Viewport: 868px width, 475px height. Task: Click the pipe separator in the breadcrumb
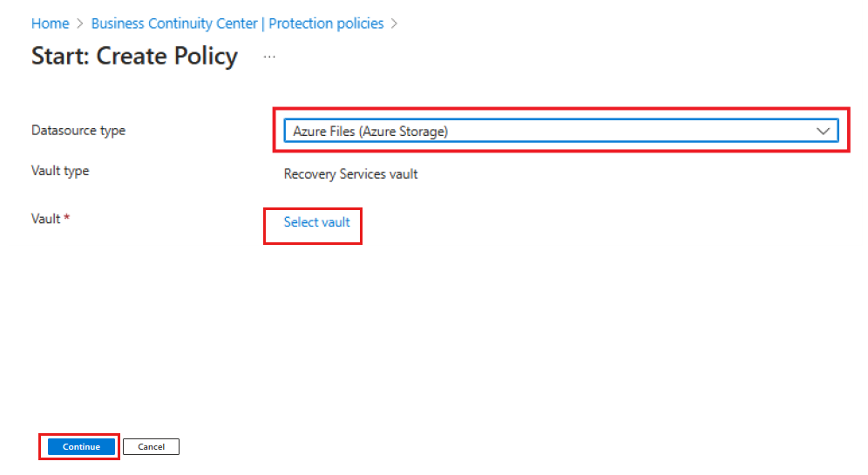[x=263, y=24]
